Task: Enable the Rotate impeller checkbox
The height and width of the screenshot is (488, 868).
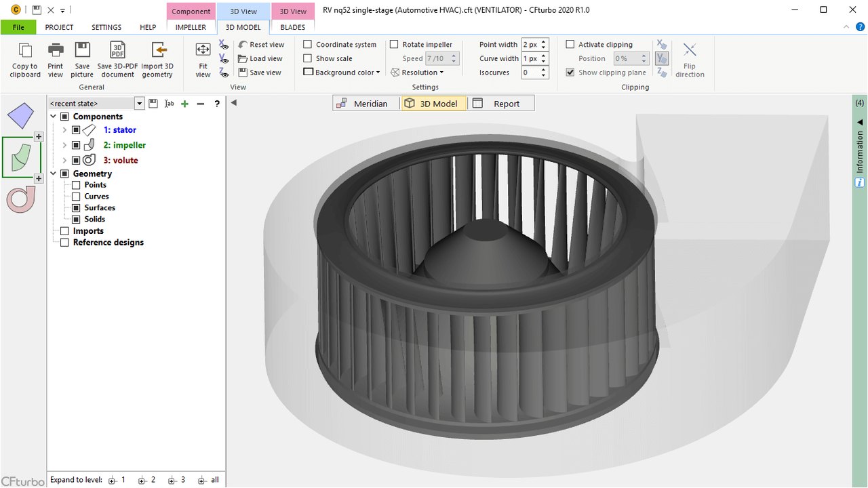Action: point(394,45)
